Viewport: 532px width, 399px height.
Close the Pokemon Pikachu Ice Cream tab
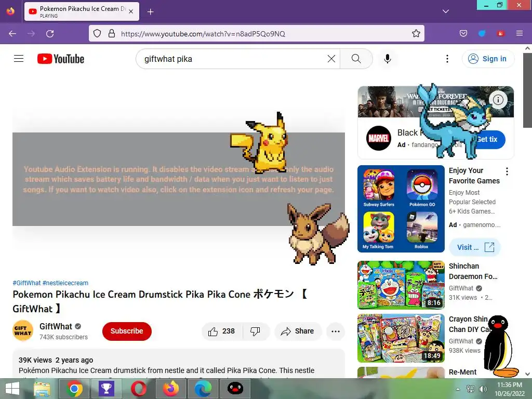click(x=131, y=11)
